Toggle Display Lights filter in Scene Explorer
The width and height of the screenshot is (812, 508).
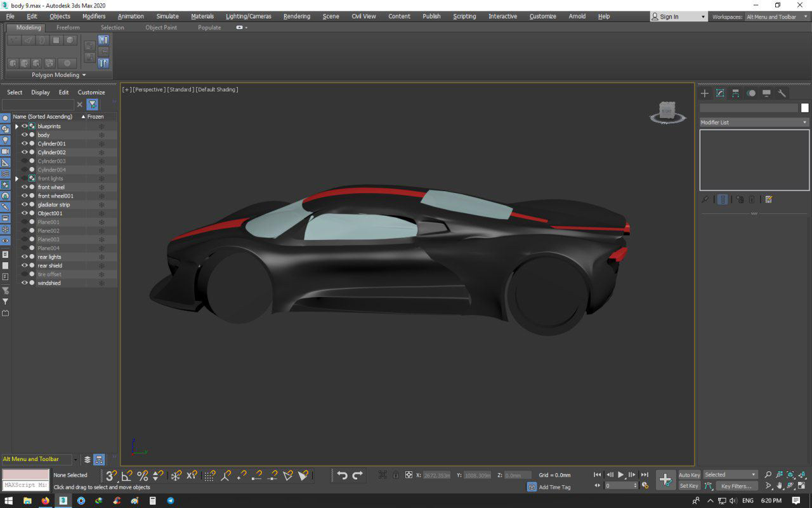5,140
